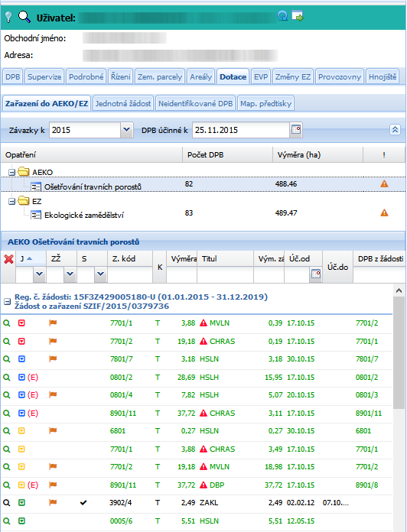407x532 pixels.
Task: Click the Výměra (ha) column header
Action: click(x=317, y=154)
